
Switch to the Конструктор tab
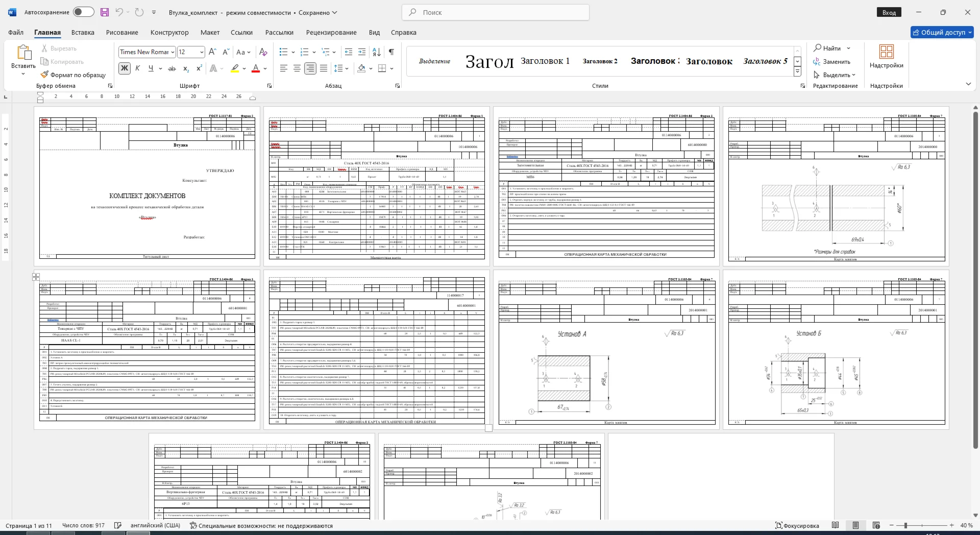tap(169, 32)
